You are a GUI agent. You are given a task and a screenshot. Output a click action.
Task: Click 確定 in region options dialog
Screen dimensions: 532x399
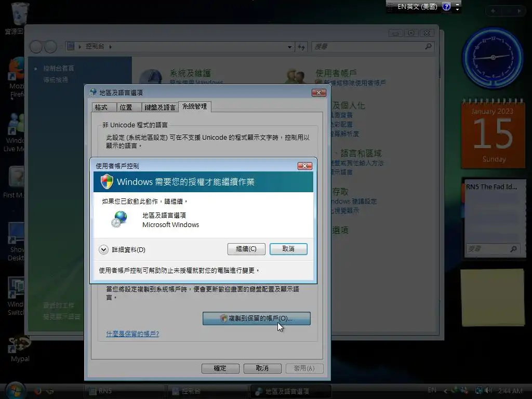220,368
